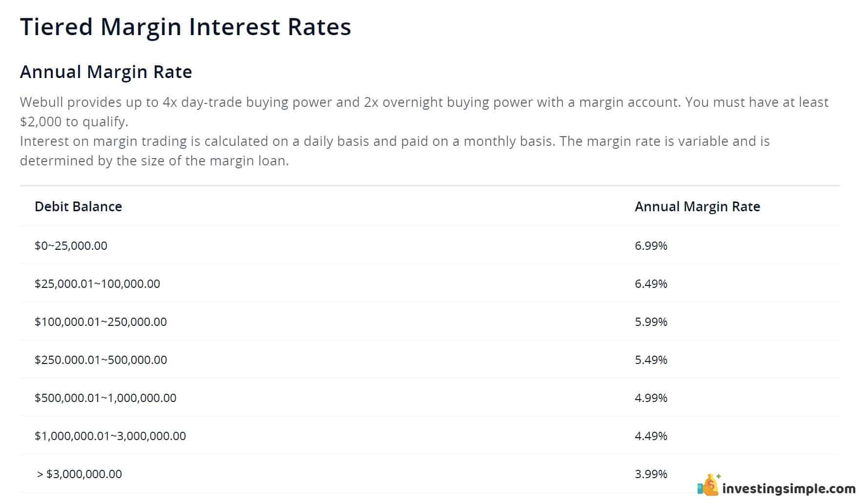Viewport: 864px width, 504px height.
Task: Select the > $3,000,000.00 balance row
Action: point(430,474)
